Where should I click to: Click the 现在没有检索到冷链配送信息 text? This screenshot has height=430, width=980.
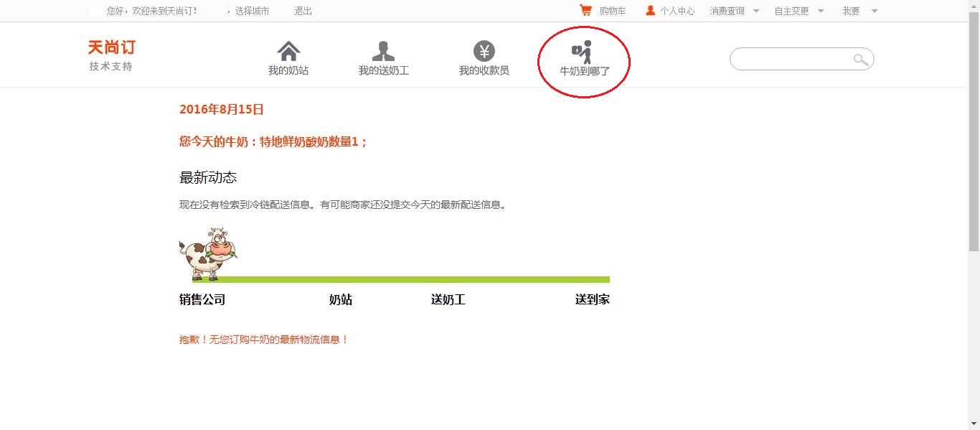(x=344, y=205)
